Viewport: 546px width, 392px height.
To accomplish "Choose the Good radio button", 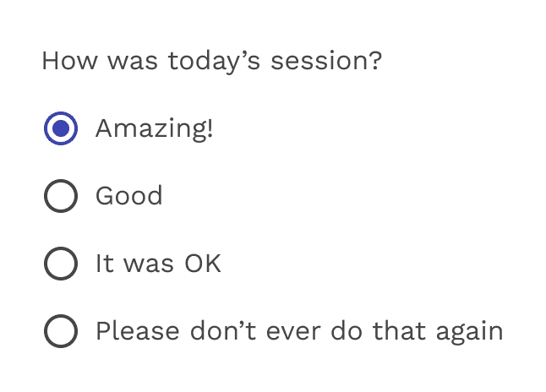I will click(60, 197).
